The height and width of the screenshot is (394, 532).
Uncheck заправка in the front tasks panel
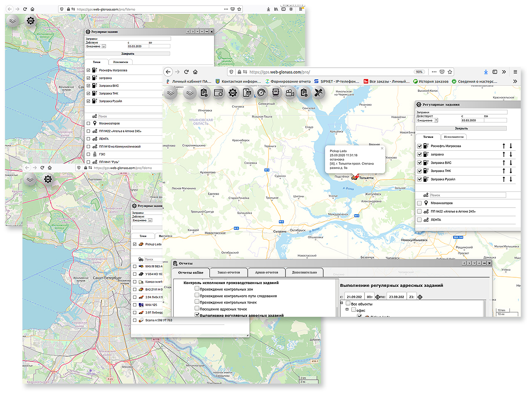[x=419, y=154]
